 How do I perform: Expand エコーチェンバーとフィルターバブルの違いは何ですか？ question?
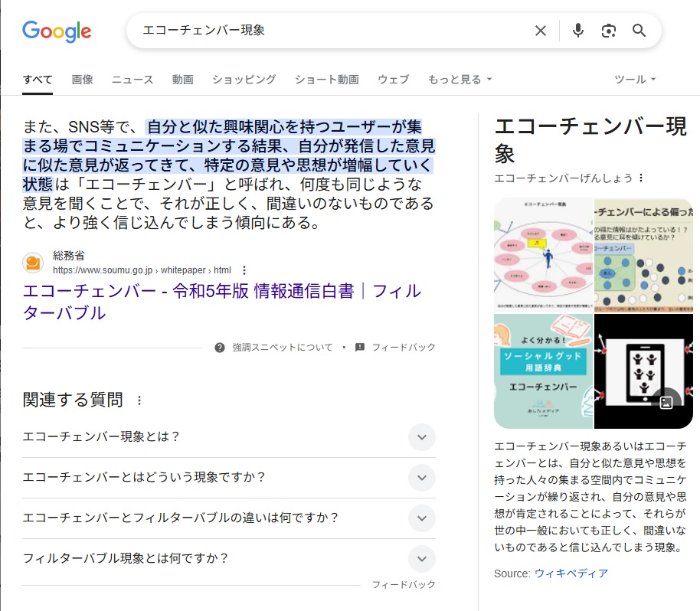(229, 518)
